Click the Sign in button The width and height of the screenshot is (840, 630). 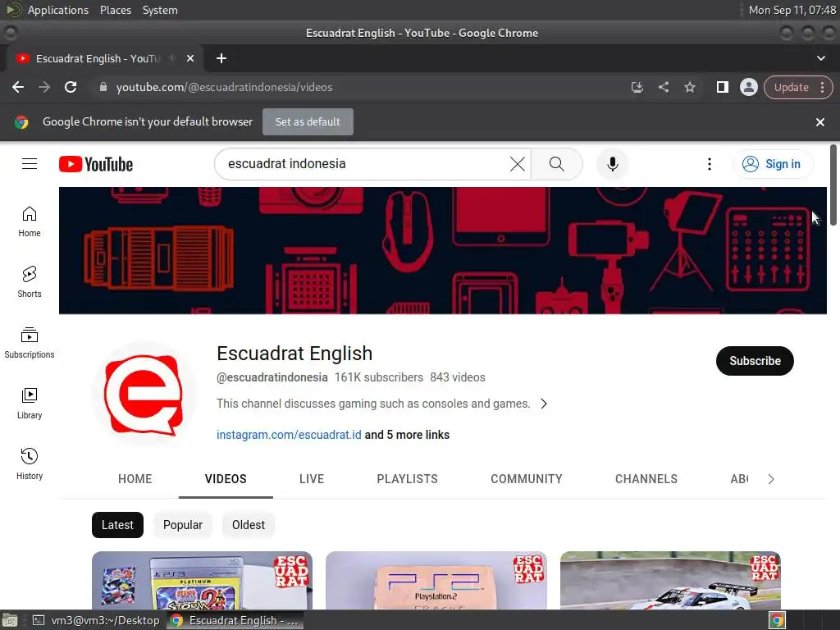(773, 164)
